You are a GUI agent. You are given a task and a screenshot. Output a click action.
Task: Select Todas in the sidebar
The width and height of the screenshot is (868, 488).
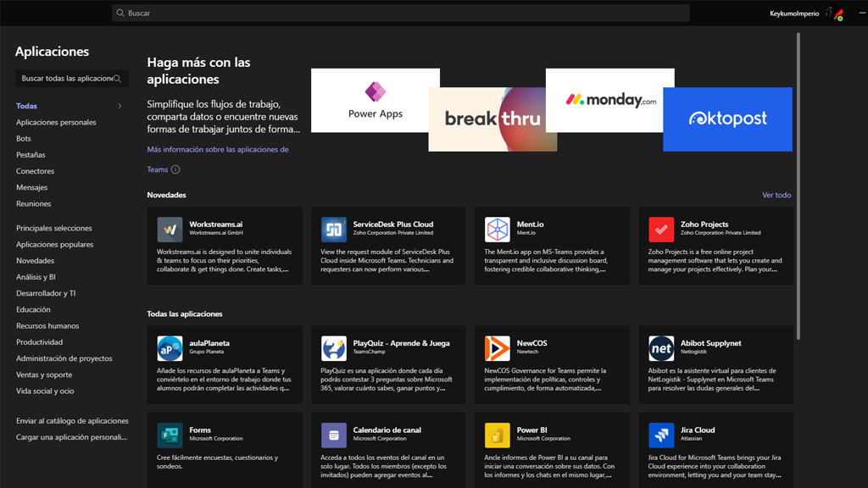pos(26,106)
